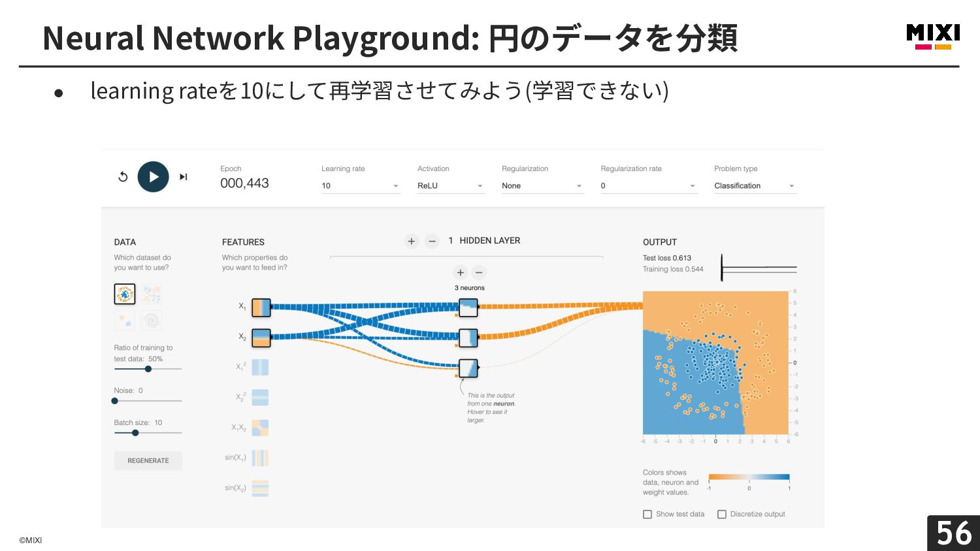Click the Epoch counter 000,443

click(x=244, y=183)
